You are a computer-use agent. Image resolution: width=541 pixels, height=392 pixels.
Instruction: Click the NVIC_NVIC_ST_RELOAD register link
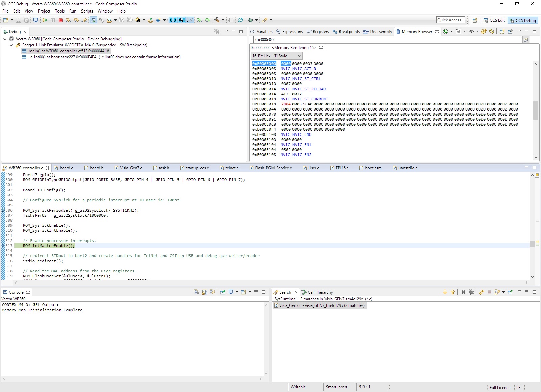[303, 89]
